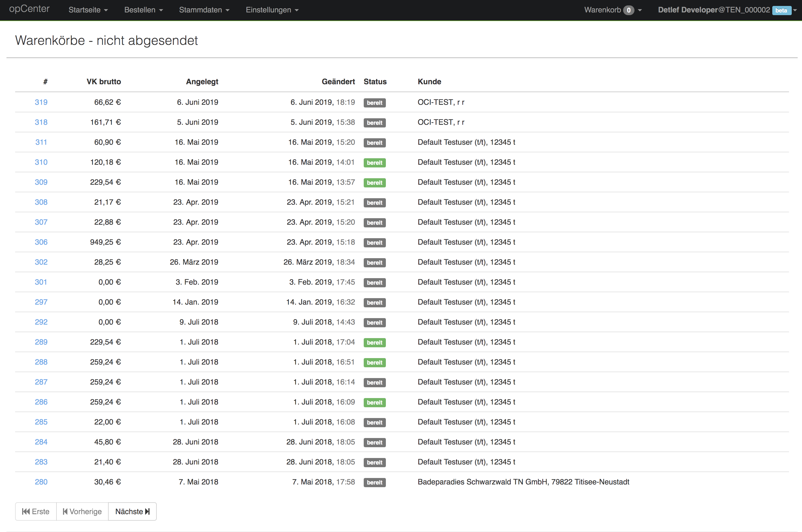Click the Warenkorb item count badge
This screenshot has height=532, width=802.
[x=629, y=10]
